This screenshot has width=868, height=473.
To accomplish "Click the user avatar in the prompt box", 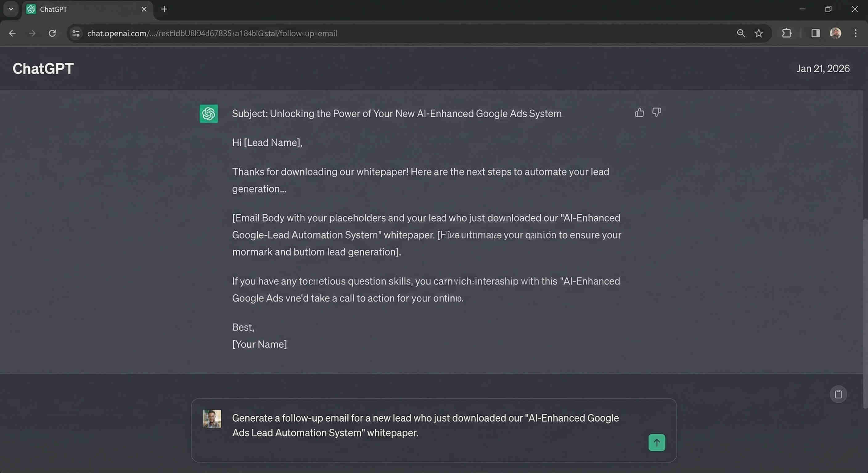I will point(212,419).
